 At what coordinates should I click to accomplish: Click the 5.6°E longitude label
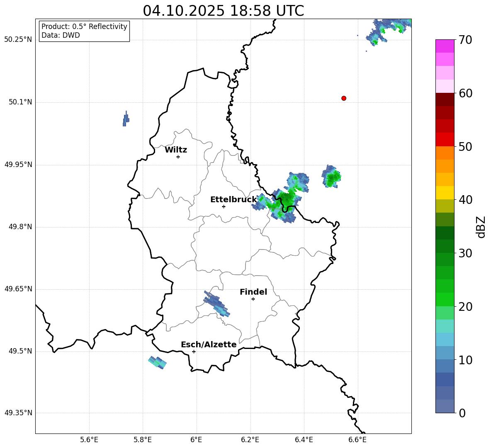89,440
